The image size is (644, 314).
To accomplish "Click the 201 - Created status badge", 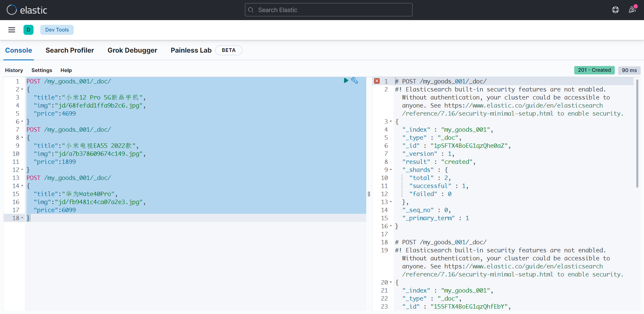I will point(594,70).
